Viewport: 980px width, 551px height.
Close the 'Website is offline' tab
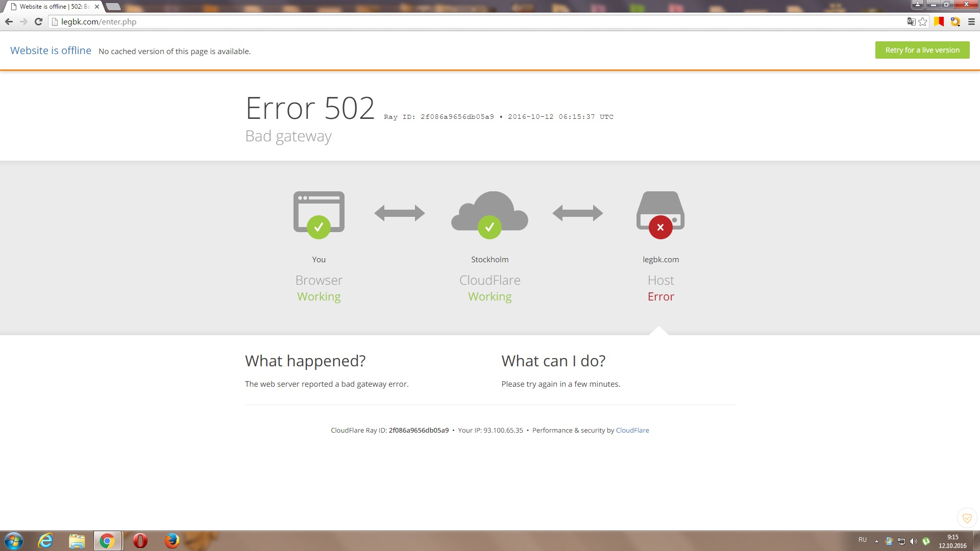click(97, 7)
